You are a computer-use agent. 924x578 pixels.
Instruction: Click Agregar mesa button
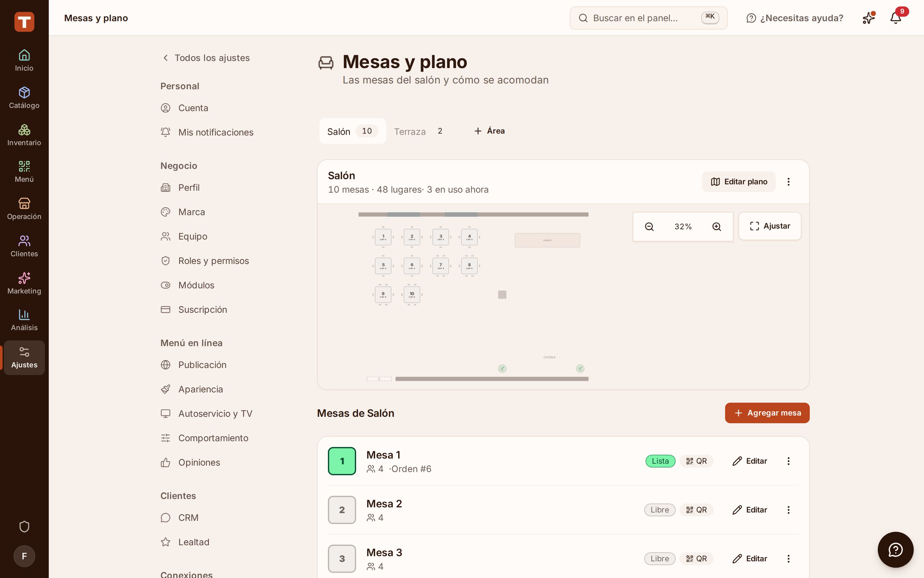(767, 413)
